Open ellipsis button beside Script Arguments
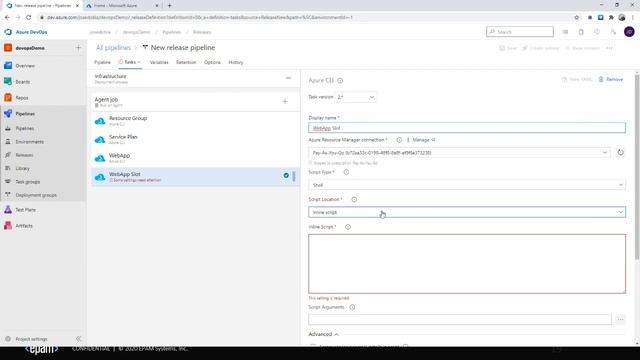The image size is (640, 360). tap(620, 319)
